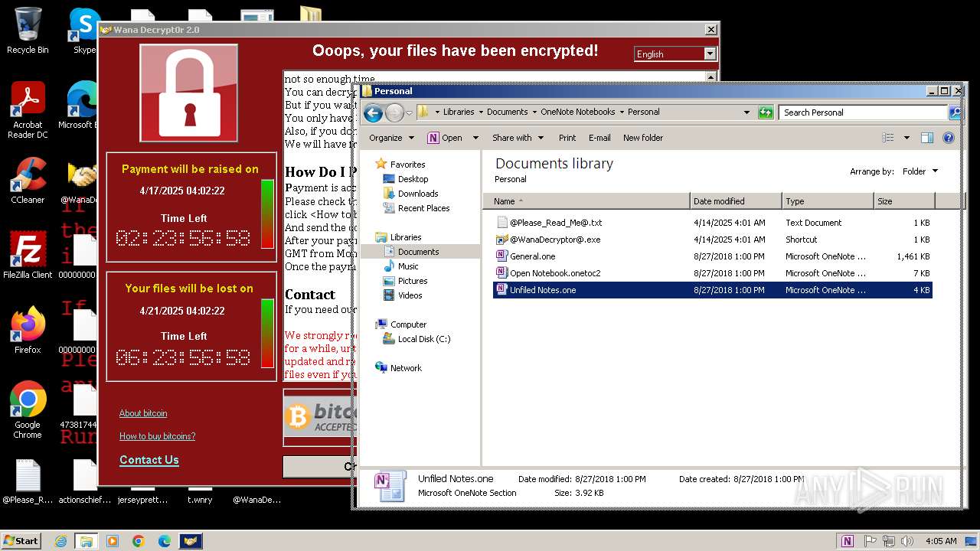Image resolution: width=980 pixels, height=551 pixels.
Task: Click the Action Center flag icon
Action: [869, 541]
